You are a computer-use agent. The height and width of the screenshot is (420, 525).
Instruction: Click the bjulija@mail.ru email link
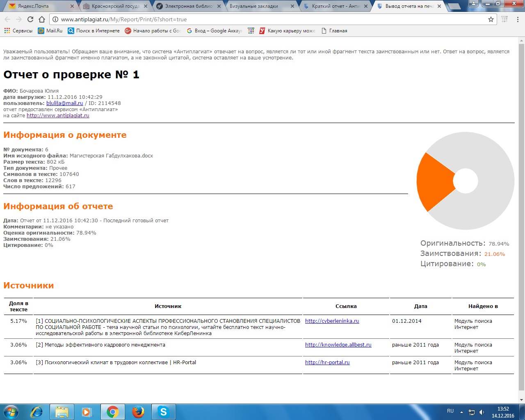[x=64, y=103]
